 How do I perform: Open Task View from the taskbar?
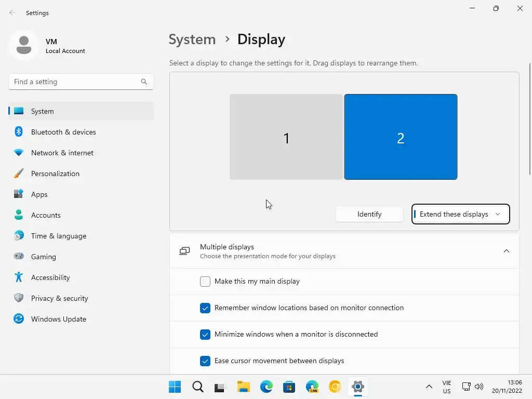point(220,387)
